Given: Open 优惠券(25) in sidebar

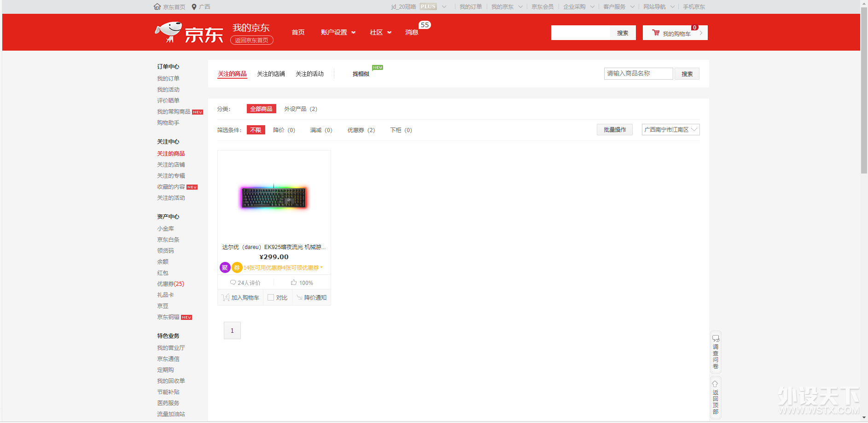Looking at the screenshot, I should pyautogui.click(x=170, y=284).
